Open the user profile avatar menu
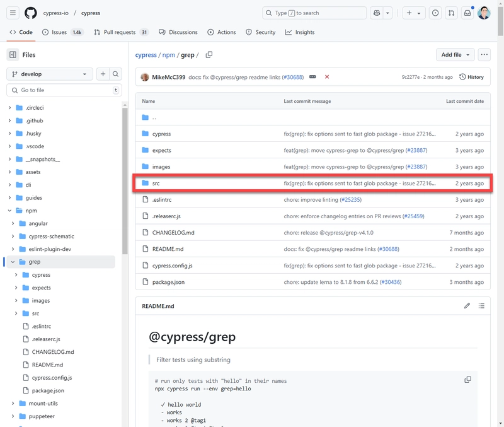504x427 pixels. tap(484, 13)
